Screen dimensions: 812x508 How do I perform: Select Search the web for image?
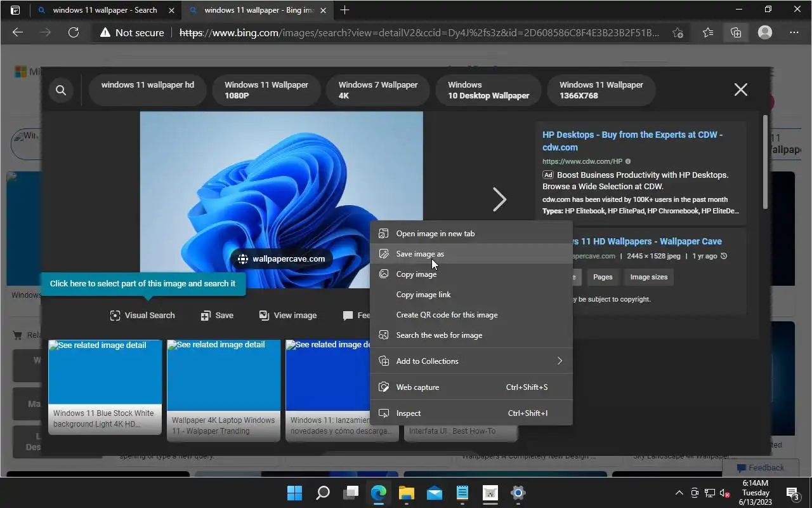coord(471,335)
